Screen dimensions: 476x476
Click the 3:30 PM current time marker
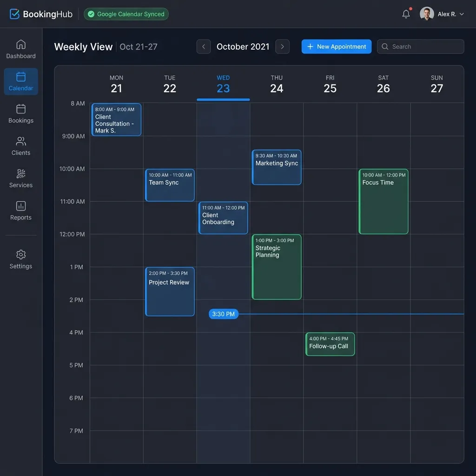pyautogui.click(x=224, y=314)
